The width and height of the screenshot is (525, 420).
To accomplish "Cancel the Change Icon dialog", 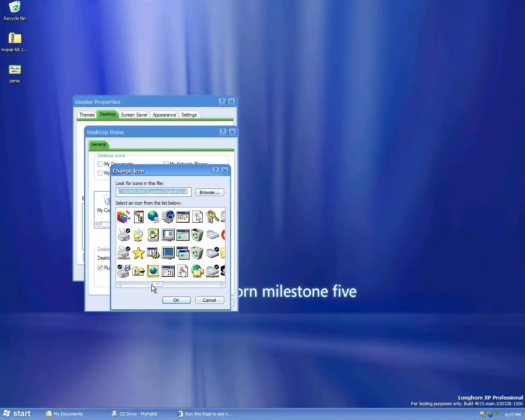I will pos(209,300).
